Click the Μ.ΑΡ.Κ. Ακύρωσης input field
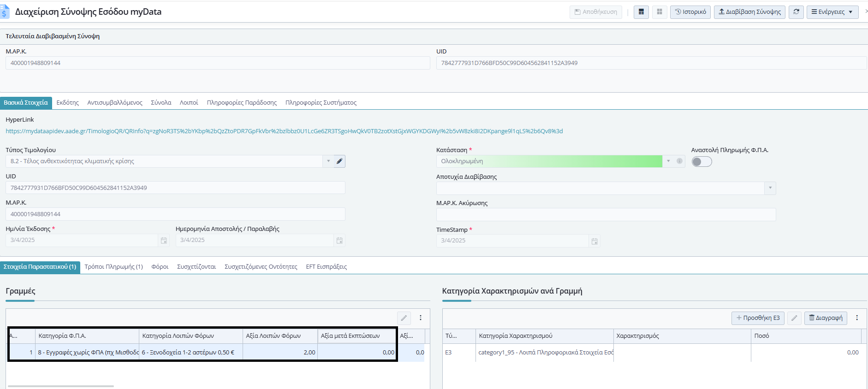The height and width of the screenshot is (389, 868). pos(606,214)
